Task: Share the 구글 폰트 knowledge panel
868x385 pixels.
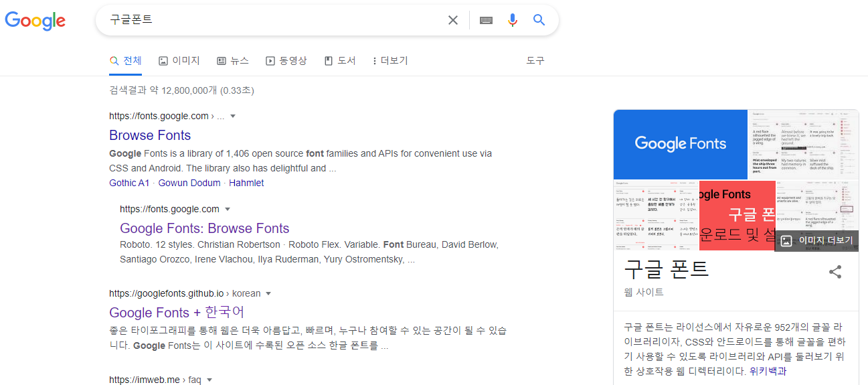Action: pos(835,272)
